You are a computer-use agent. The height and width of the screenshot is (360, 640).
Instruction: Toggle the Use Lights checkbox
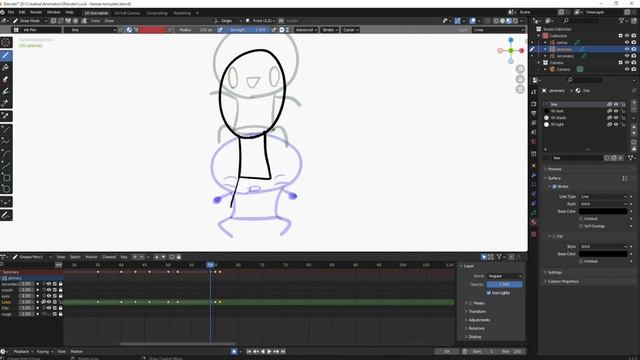[x=489, y=293]
